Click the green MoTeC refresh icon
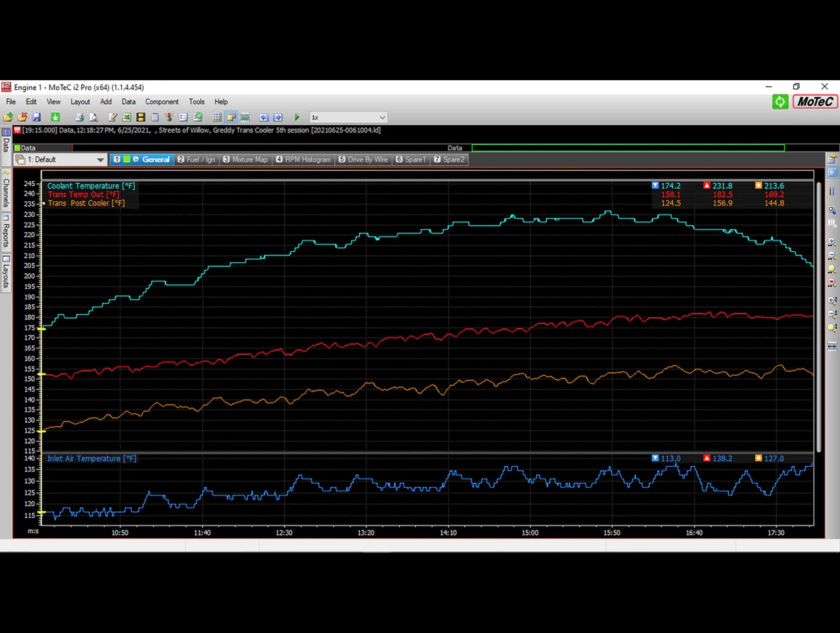This screenshot has width=840, height=633. coord(780,102)
